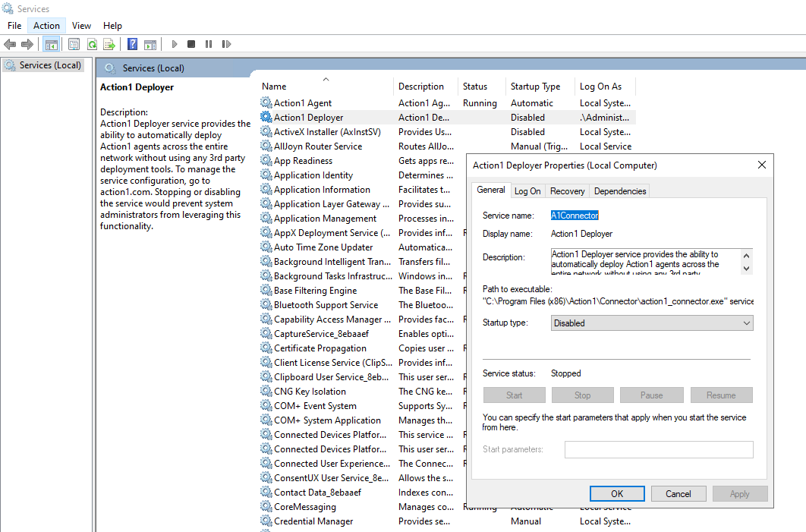Viewport: 806px width, 532px height.
Task: Select the Action1 Agent service entry
Action: tap(304, 102)
